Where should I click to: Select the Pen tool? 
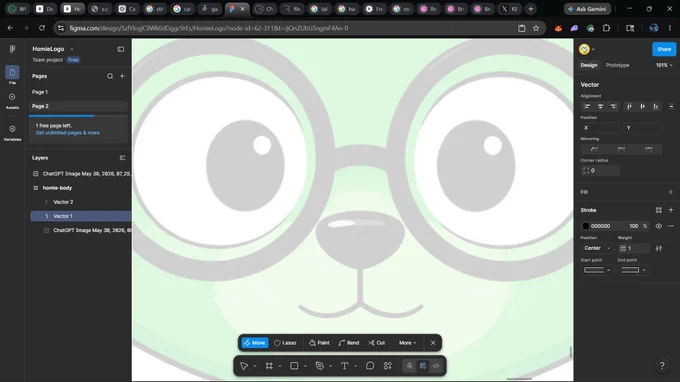coord(320,366)
